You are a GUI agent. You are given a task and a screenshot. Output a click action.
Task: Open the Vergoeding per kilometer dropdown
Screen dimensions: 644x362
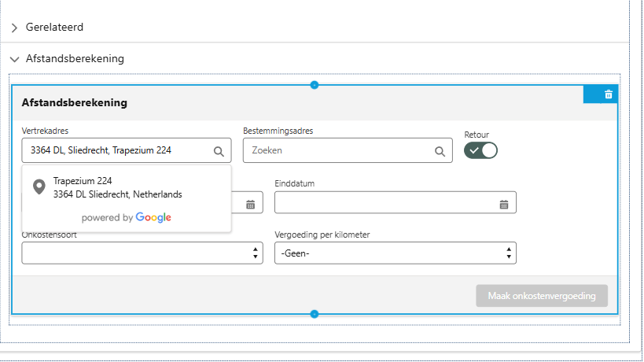pos(395,253)
